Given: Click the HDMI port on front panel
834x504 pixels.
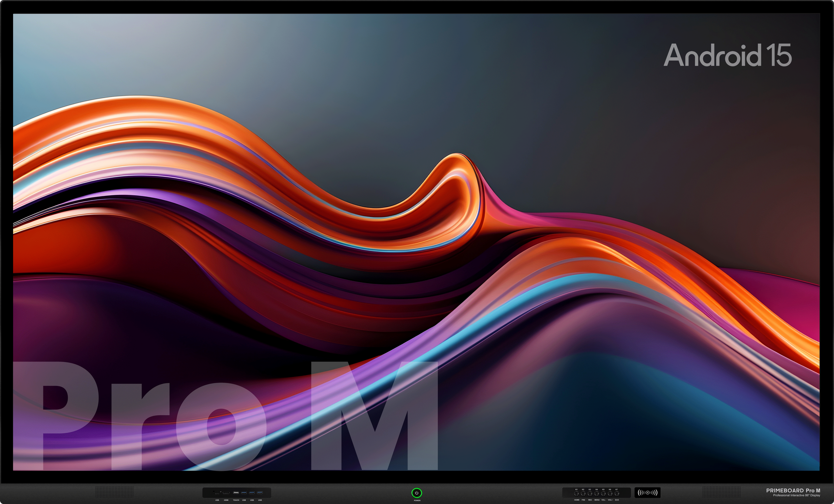Looking at the screenshot, I should click(x=226, y=493).
